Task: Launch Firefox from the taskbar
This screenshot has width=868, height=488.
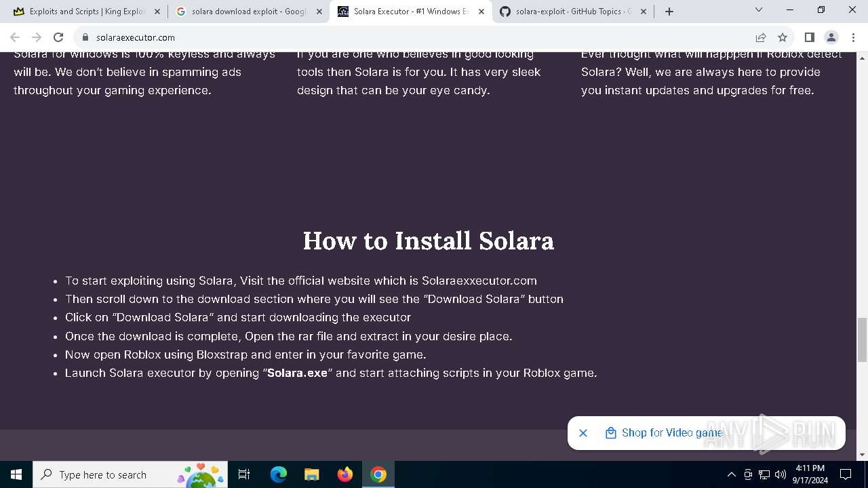Action: (345, 474)
